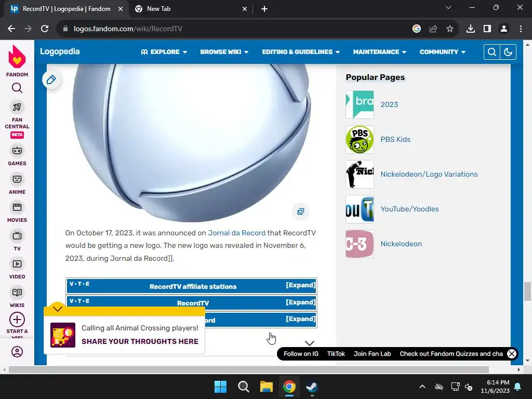Click Start a Wiki plus icon

click(17, 320)
